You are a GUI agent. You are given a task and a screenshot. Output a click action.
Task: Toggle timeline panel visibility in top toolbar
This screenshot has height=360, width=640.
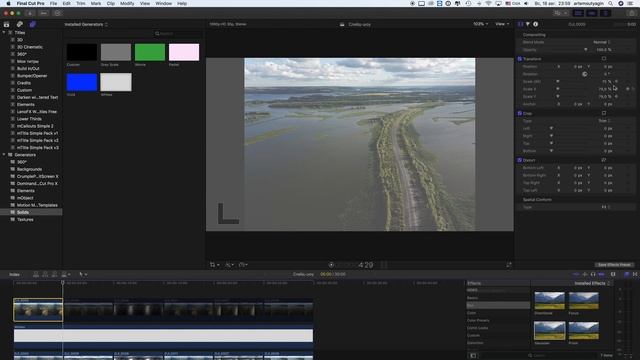[591, 13]
